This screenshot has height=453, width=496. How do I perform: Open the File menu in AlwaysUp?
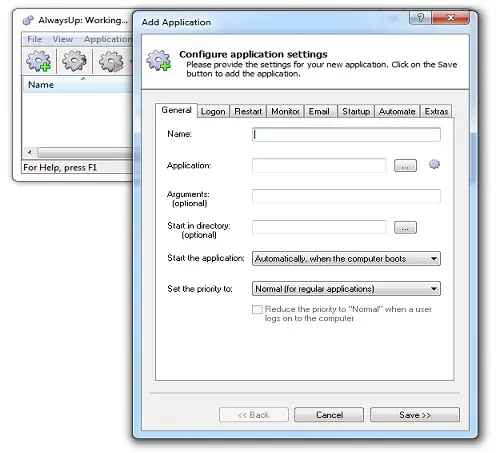[x=34, y=39]
